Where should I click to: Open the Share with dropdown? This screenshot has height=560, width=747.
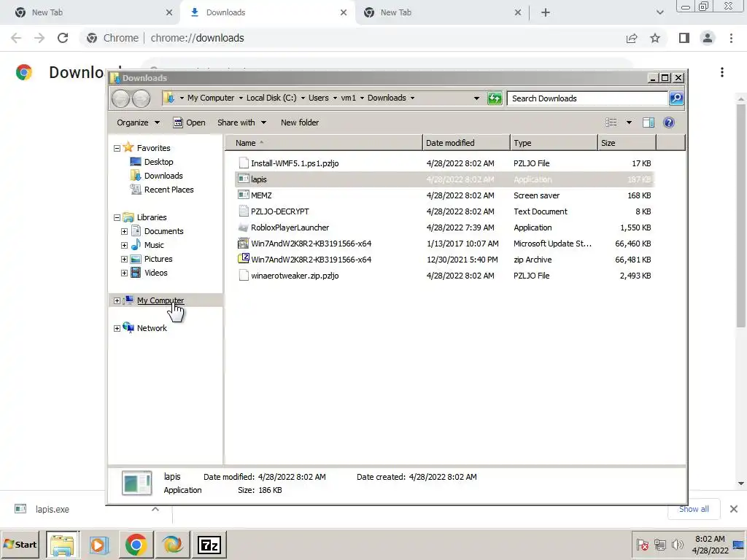(241, 122)
